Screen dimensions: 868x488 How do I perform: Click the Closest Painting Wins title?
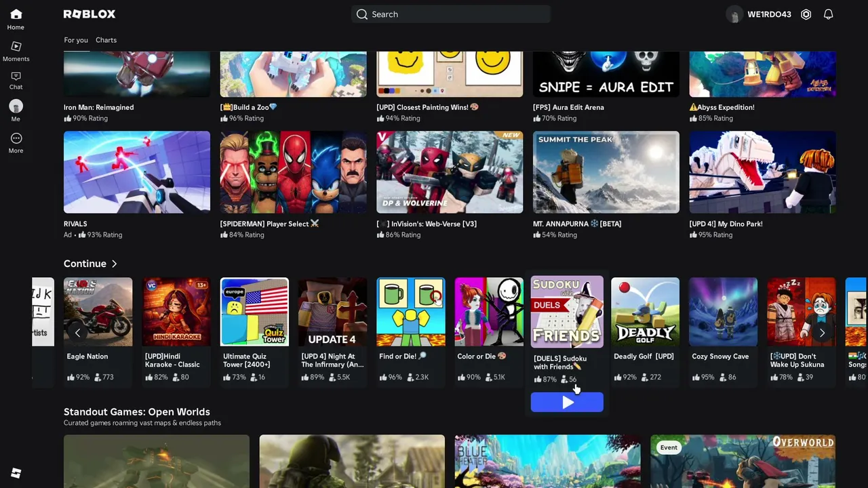point(428,107)
